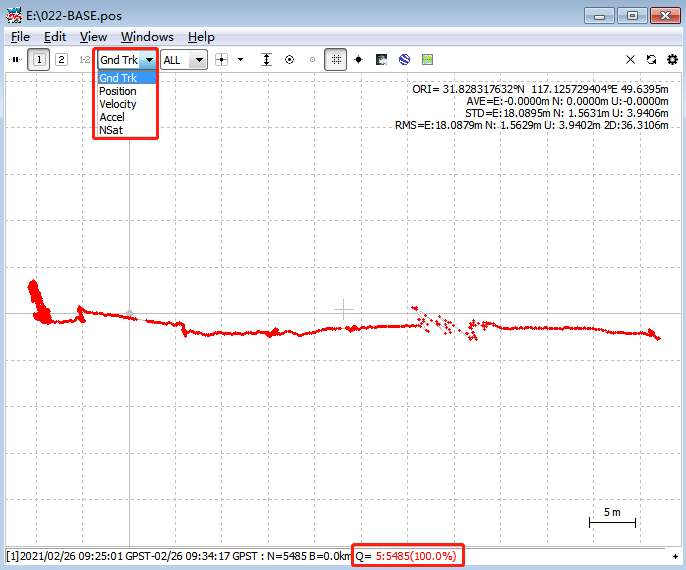The height and width of the screenshot is (570, 686).
Task: Toggle solution 1 display button
Action: (38, 60)
